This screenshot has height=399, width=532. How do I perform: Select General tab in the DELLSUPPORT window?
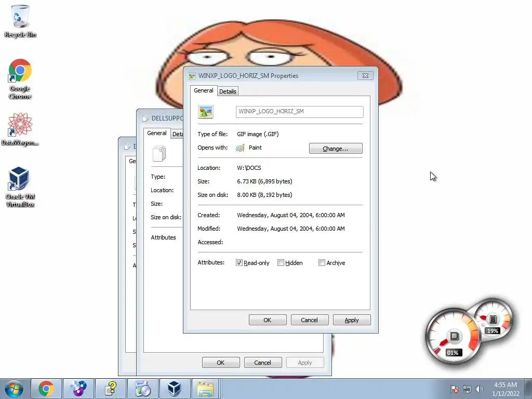click(157, 133)
